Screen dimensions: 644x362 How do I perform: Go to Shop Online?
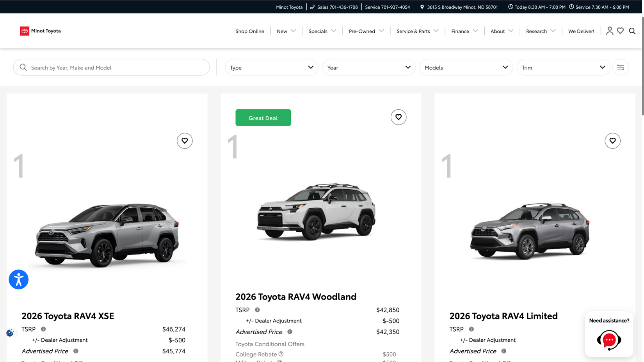point(250,31)
